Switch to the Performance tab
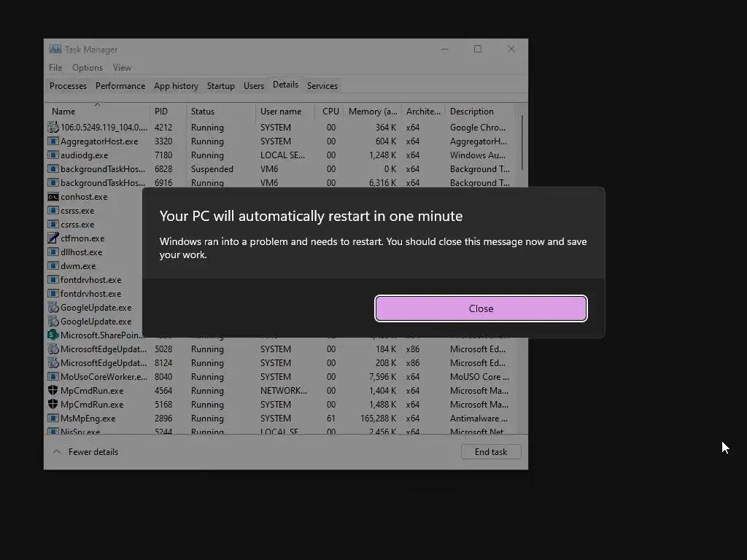747x560 pixels. tap(120, 86)
